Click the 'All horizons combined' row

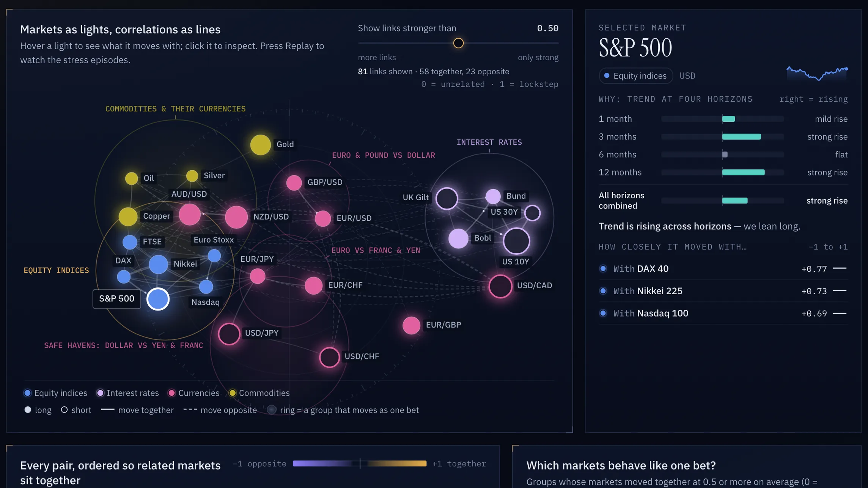tap(723, 201)
